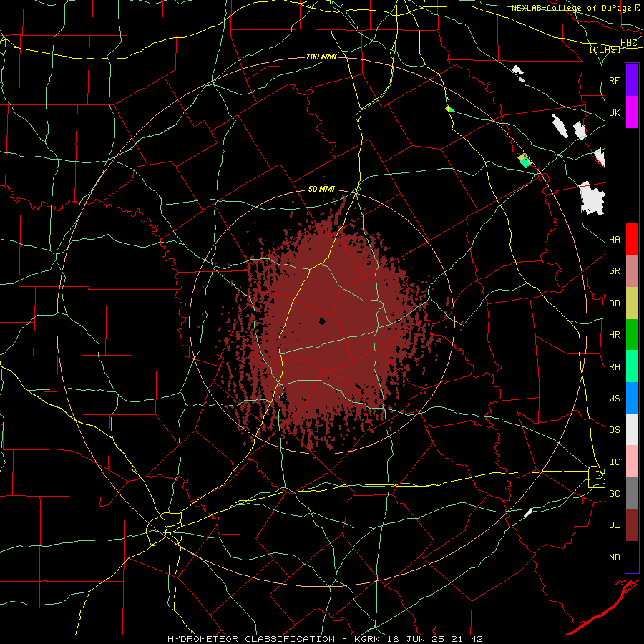The image size is (644, 644).
Task: Click the RF legend label
Action: coord(615,80)
